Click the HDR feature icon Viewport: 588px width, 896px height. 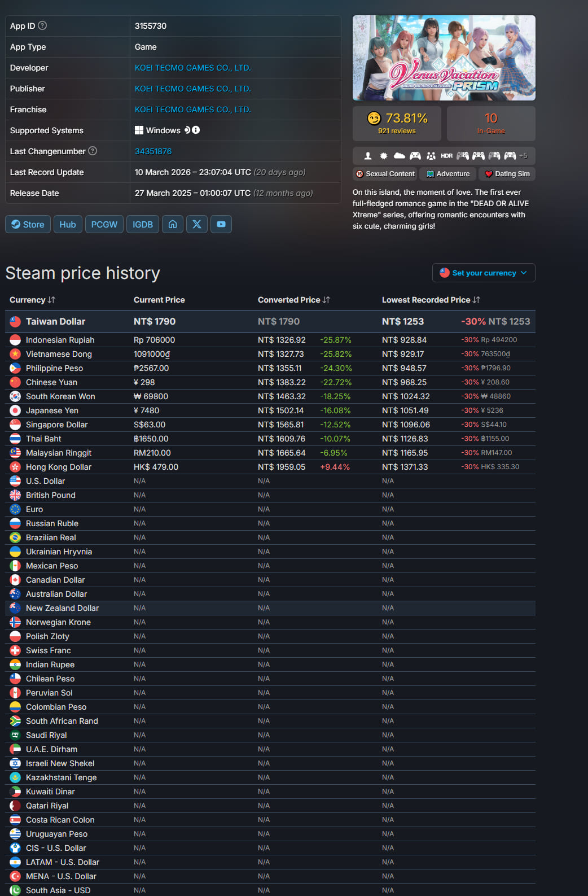pyautogui.click(x=447, y=156)
